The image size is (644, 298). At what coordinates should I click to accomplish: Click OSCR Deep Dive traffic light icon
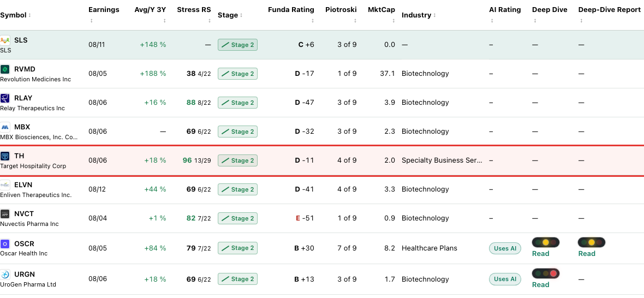(x=546, y=242)
